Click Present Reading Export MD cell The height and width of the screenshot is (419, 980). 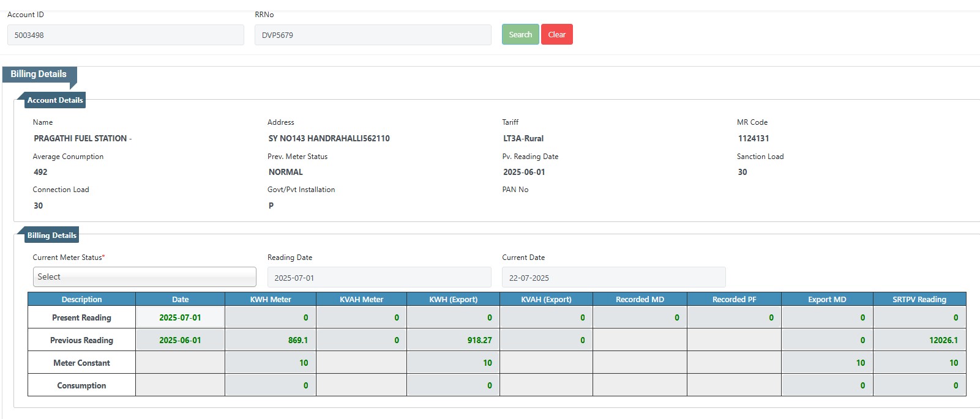(827, 317)
